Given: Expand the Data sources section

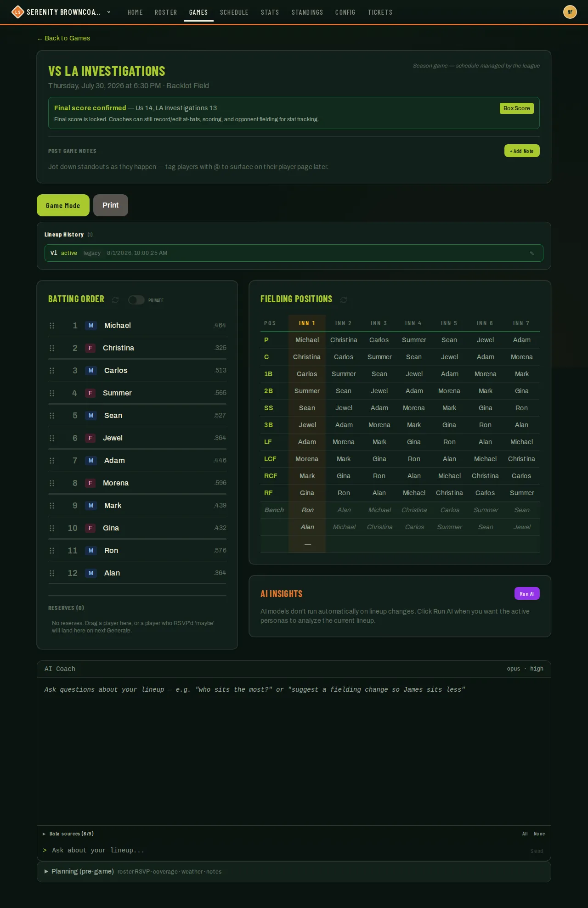Looking at the screenshot, I should click(x=68, y=834).
